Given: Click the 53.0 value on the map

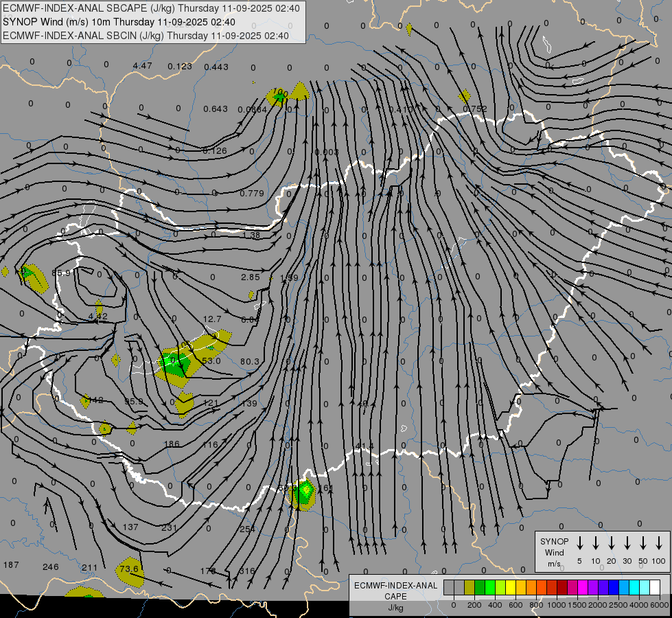Looking at the screenshot, I should 211,361.
